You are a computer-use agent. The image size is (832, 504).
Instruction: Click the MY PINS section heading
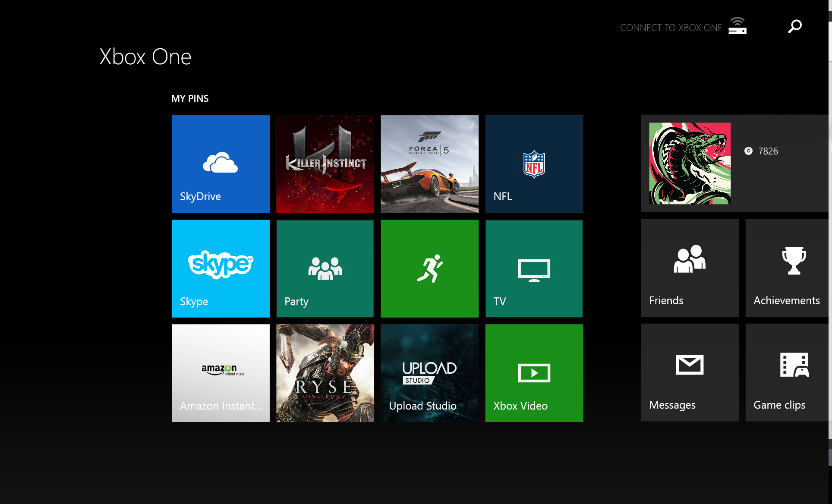(190, 98)
